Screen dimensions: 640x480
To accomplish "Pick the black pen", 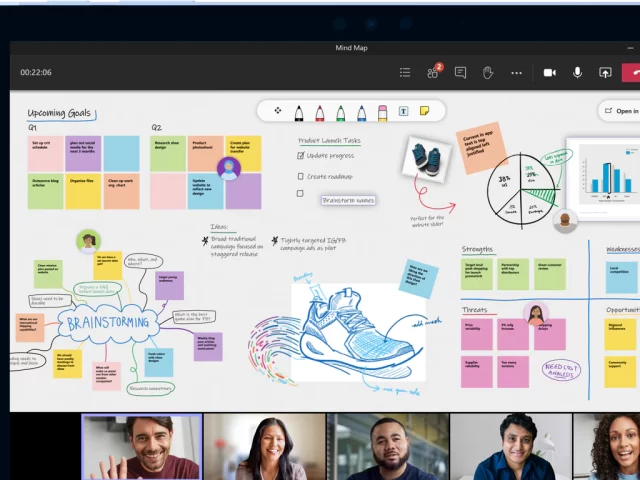I will [x=299, y=113].
